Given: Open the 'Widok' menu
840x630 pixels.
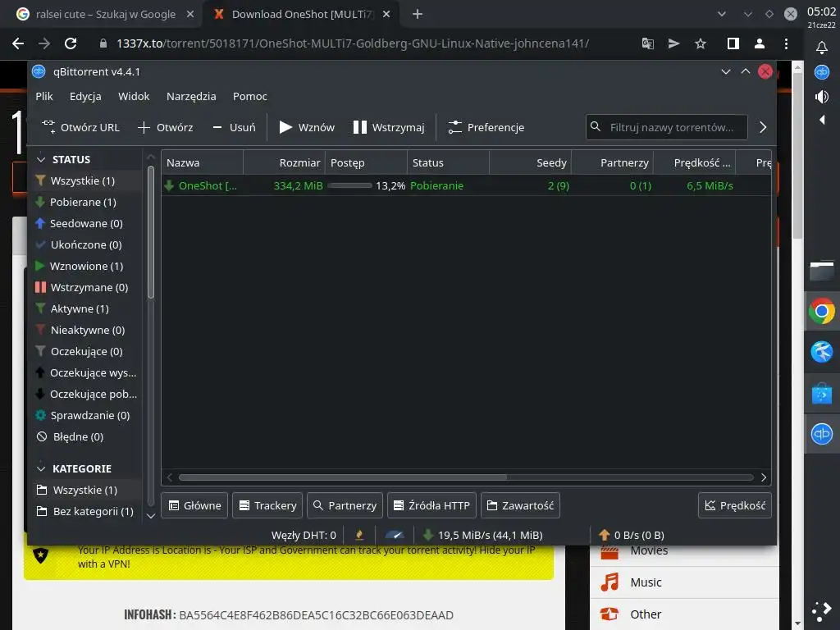Looking at the screenshot, I should (134, 97).
